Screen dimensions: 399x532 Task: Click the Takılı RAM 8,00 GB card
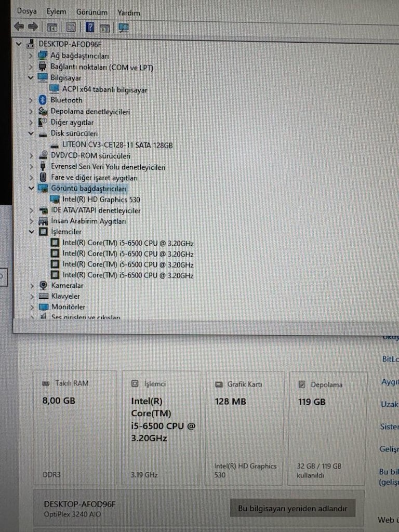tap(75, 428)
